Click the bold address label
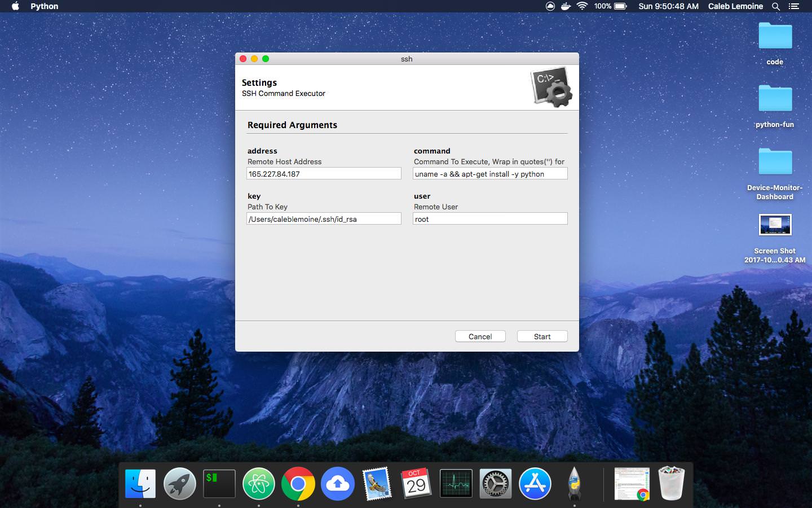 262,151
